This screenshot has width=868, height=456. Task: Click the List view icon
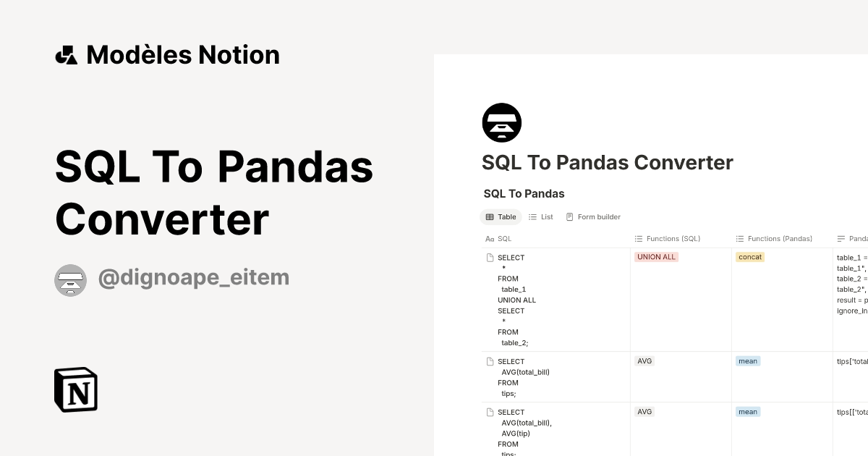point(532,216)
